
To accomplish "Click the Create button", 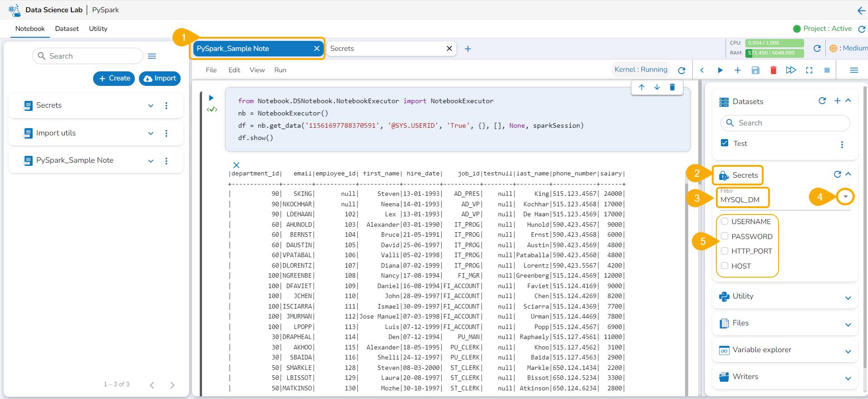I will [114, 78].
